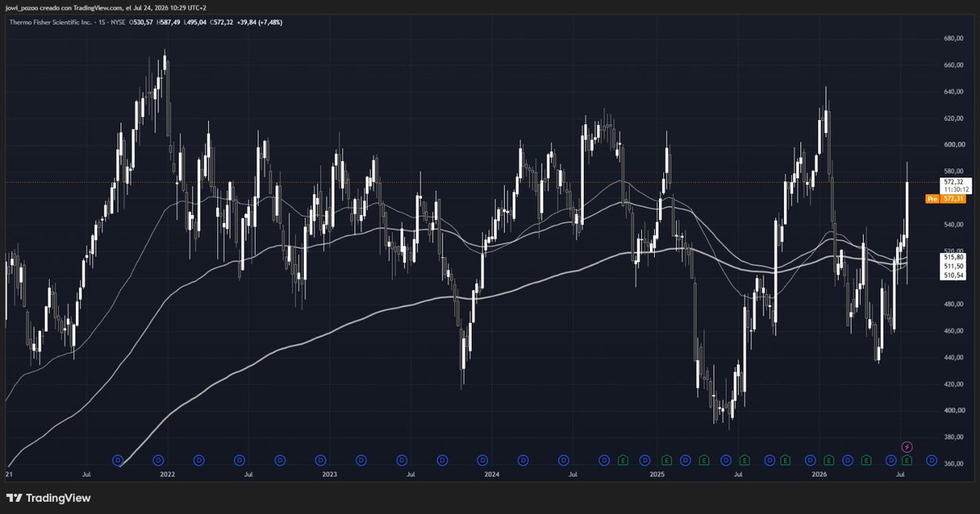
Task: Click the TradingView logo
Action: pyautogui.click(x=50, y=498)
